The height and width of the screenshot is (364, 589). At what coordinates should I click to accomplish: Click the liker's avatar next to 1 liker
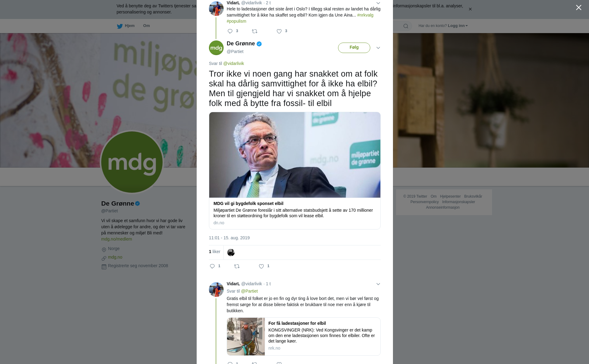tap(231, 252)
